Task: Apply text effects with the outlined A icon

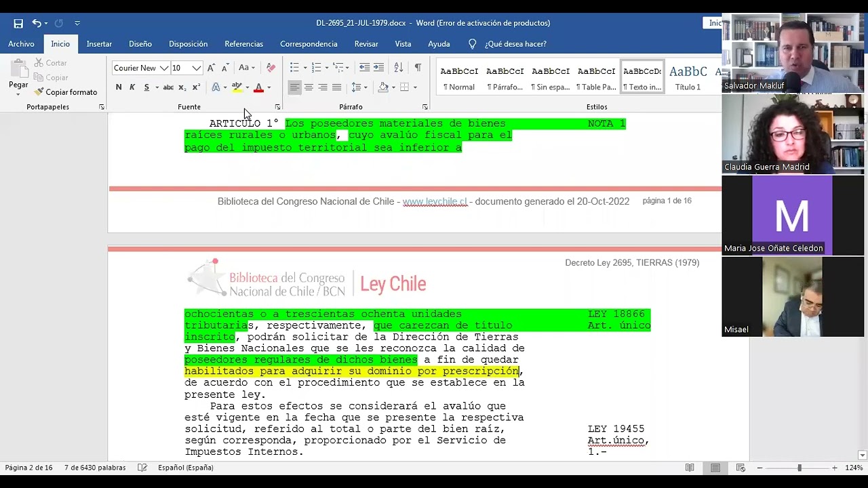Action: 216,87
